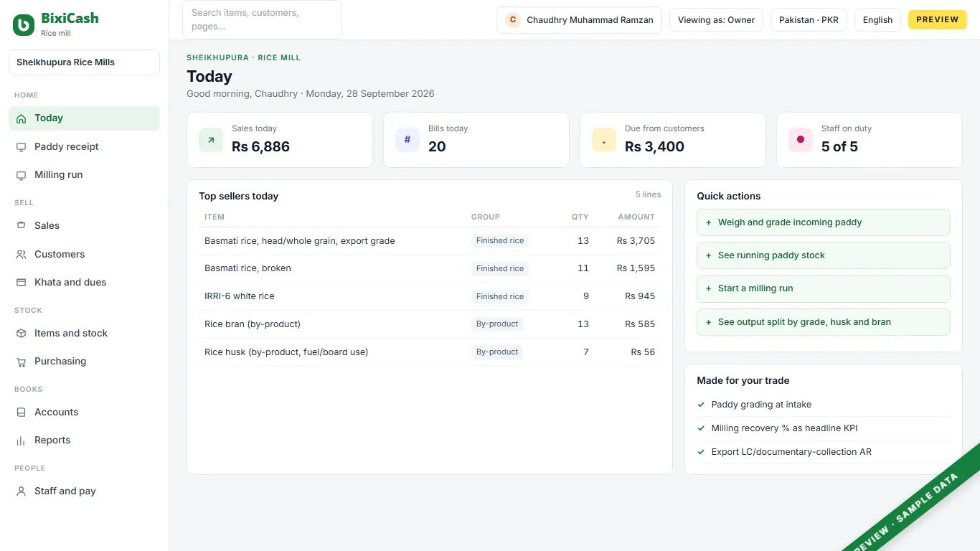Screen dimensions: 980x551
Task: Click the By-product tag on Rice bran row
Action: pos(497,324)
